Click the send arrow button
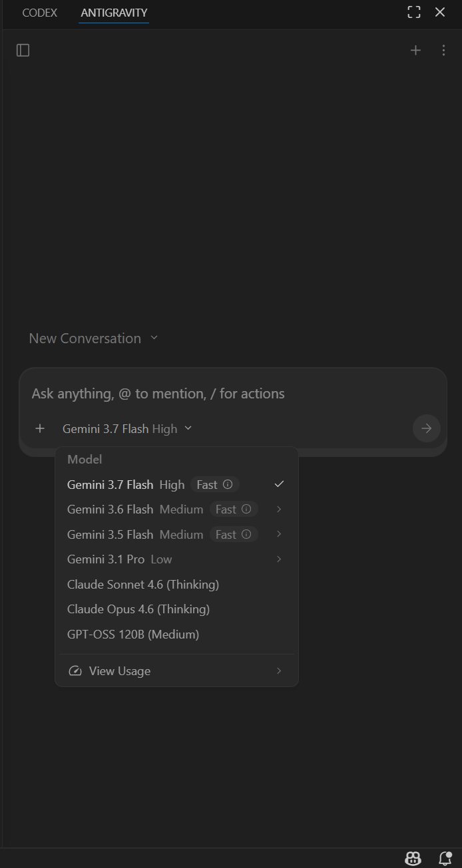This screenshot has height=868, width=462. click(x=427, y=428)
